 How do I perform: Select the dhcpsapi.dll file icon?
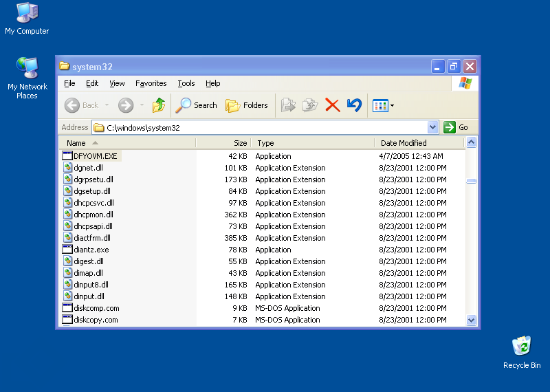(67, 226)
